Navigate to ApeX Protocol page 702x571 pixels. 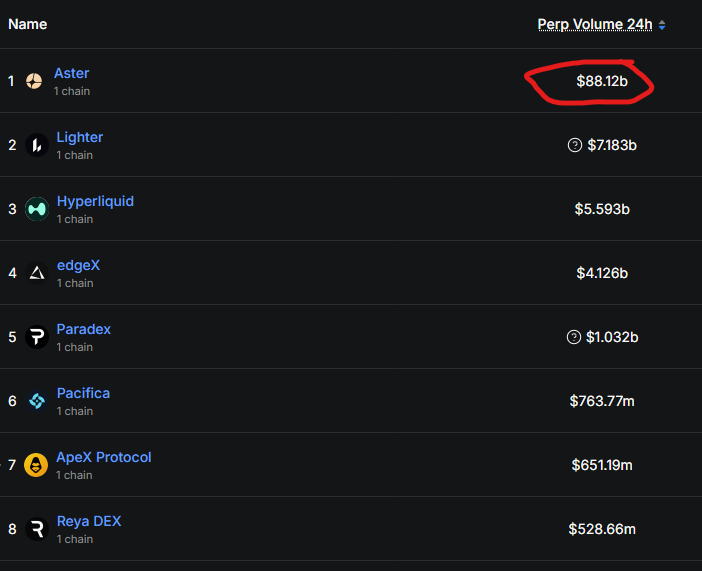(x=103, y=457)
